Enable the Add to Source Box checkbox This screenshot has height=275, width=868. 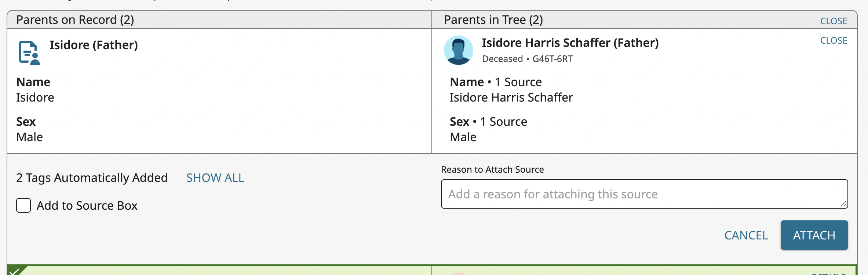point(23,205)
